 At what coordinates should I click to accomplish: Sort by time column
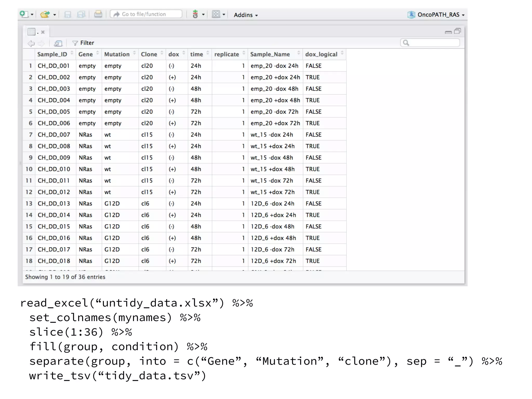[x=199, y=54]
